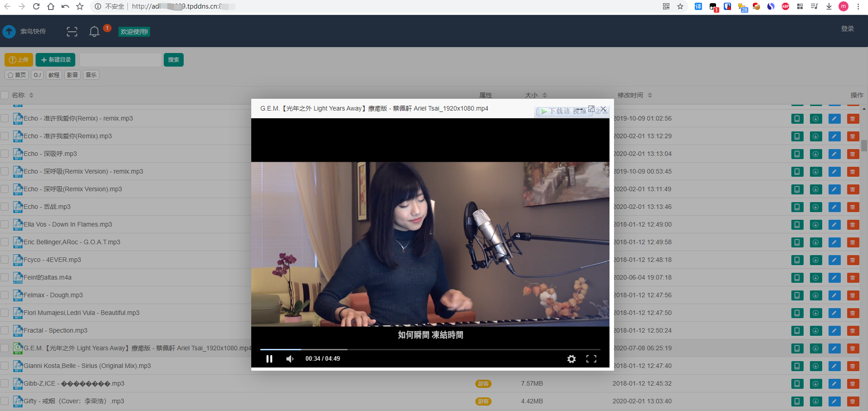Go to 首页 breadcrumb
The image size is (868, 411).
(x=17, y=75)
